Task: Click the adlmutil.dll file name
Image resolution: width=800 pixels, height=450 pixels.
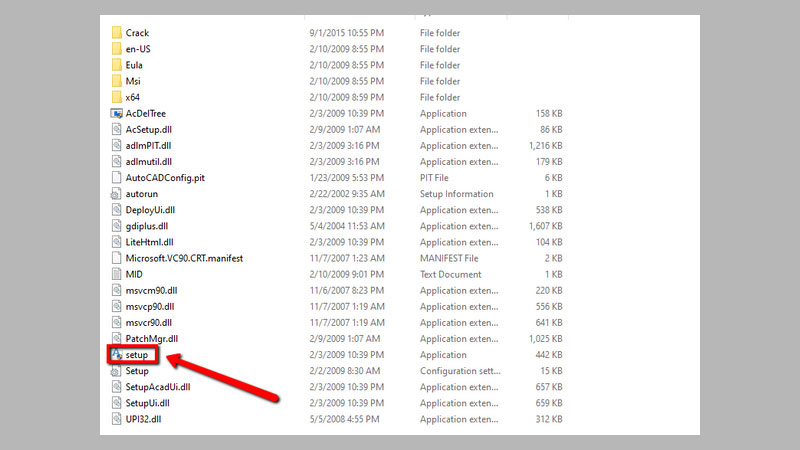Action: pos(148,161)
